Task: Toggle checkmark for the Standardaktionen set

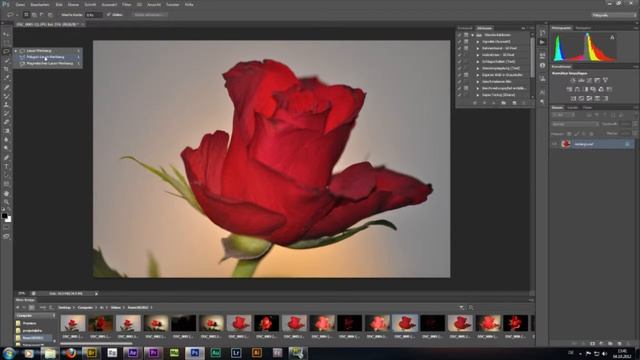Action: (459, 35)
